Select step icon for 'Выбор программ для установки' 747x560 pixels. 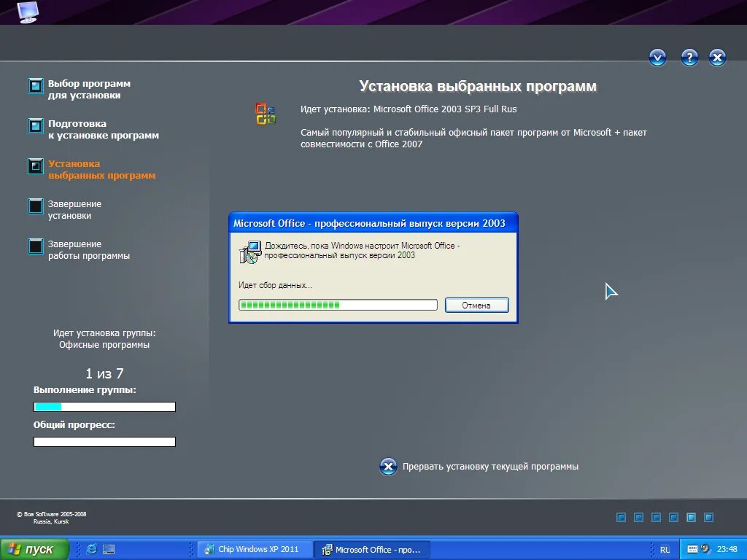tap(35, 86)
